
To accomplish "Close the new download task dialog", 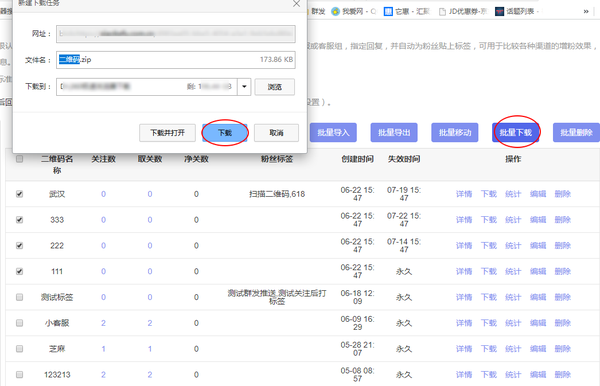I will click(296, 3).
